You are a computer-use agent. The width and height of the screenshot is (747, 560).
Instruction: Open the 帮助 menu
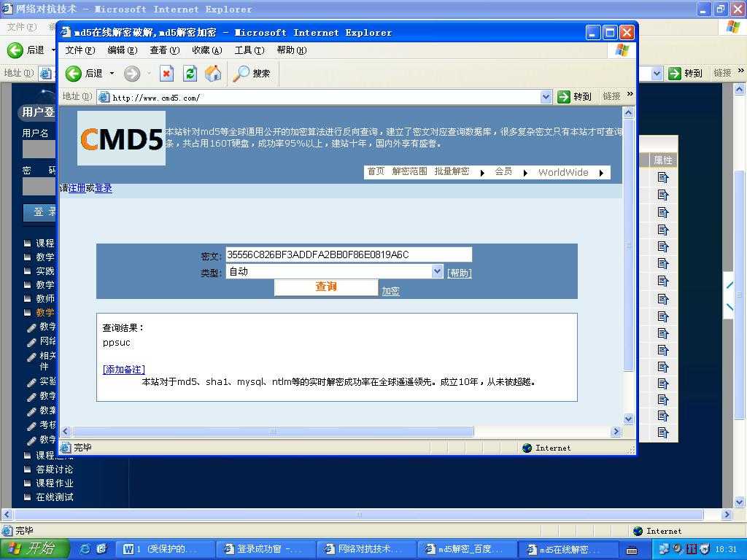292,50
